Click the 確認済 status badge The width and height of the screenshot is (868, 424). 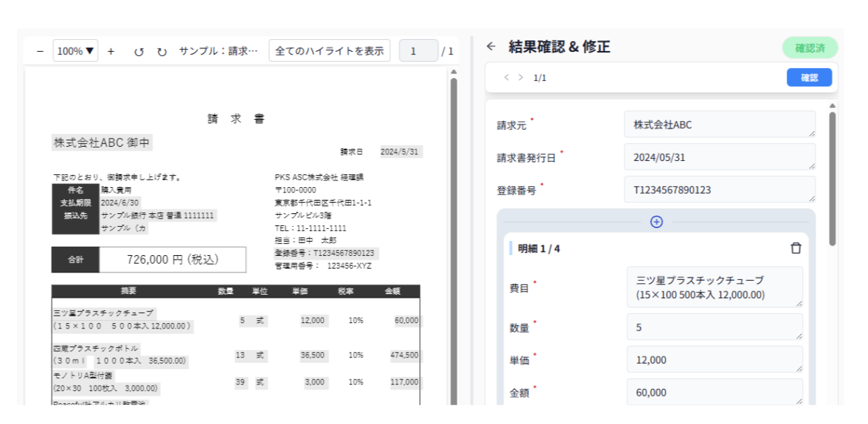809,48
